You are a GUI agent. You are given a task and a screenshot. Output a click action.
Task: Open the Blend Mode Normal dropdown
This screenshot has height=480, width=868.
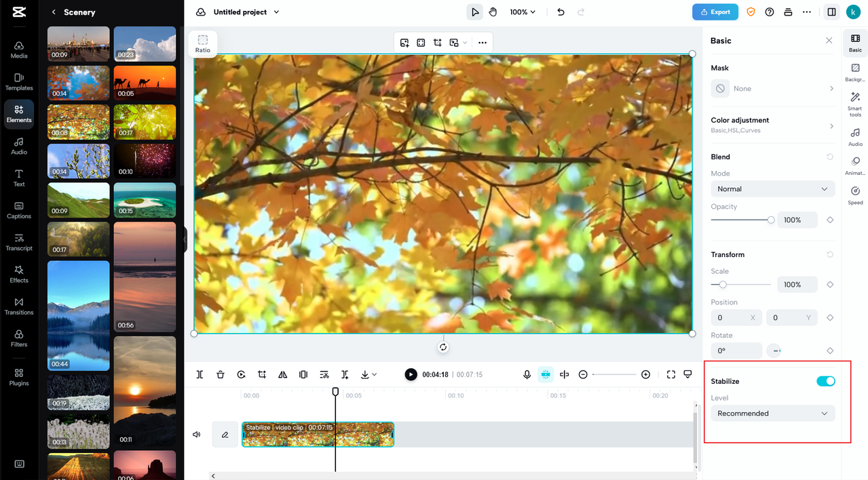click(773, 189)
